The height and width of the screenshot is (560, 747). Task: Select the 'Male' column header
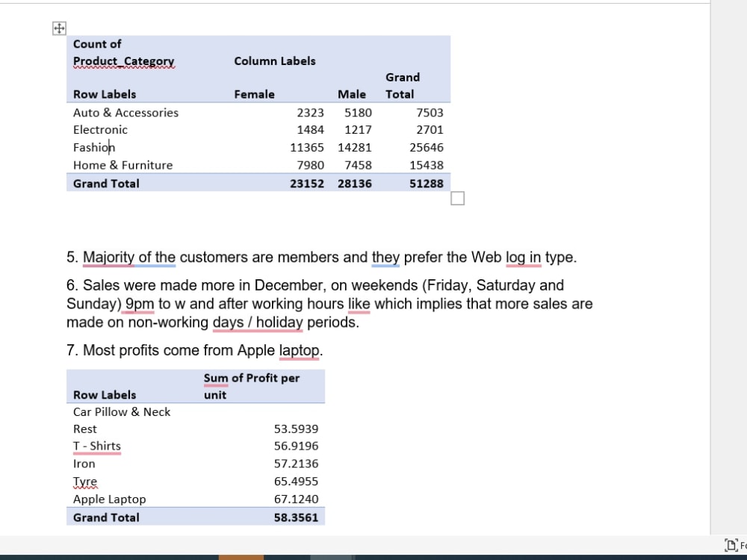tap(352, 94)
